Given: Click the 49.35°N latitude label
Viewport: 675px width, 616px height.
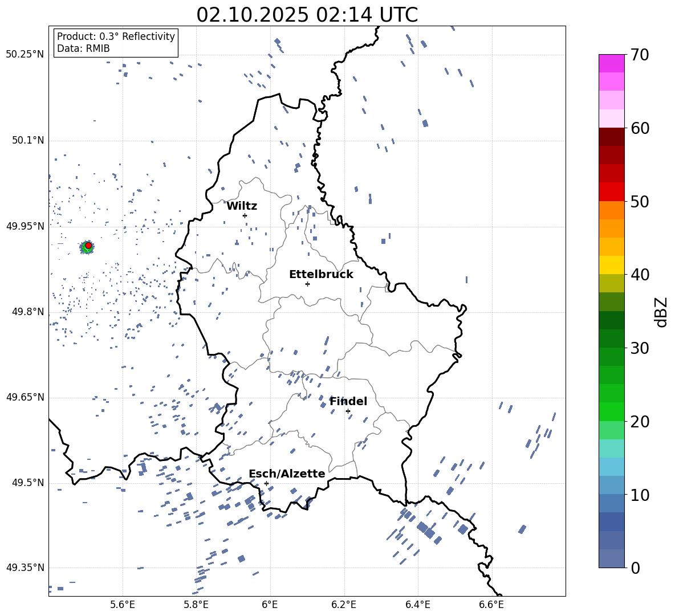Looking at the screenshot, I should pos(25,568).
